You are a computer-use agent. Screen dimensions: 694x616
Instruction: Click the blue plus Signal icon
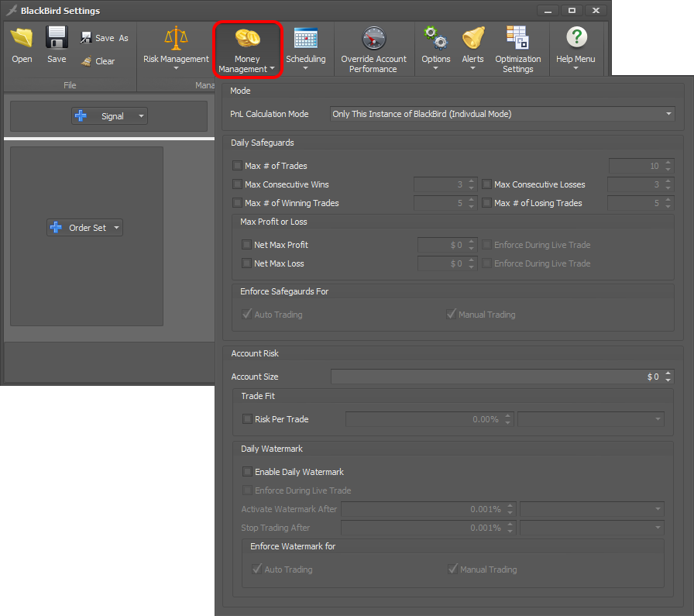(x=81, y=116)
